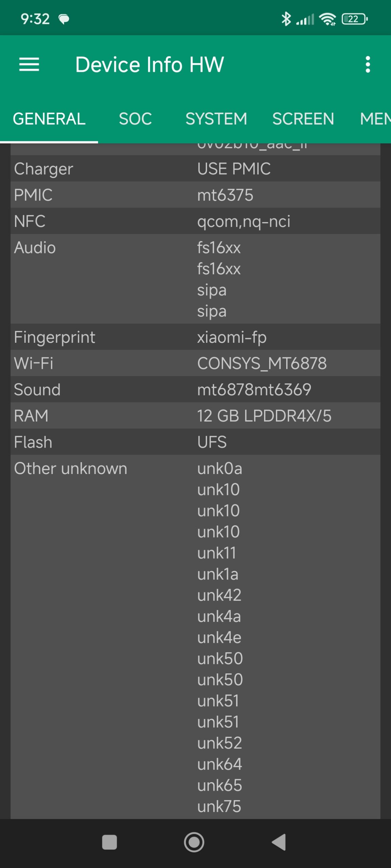
Task: Open the three-dot overflow menu
Action: pos(368,64)
